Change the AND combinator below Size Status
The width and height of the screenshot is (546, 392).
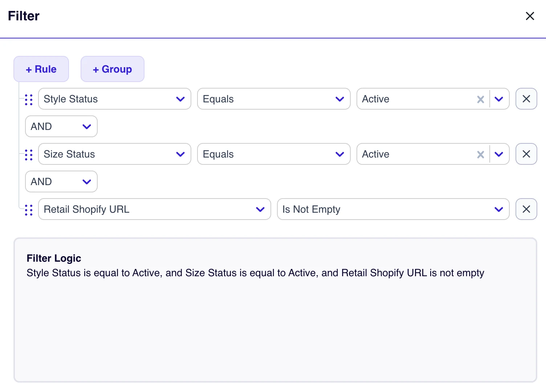click(61, 181)
